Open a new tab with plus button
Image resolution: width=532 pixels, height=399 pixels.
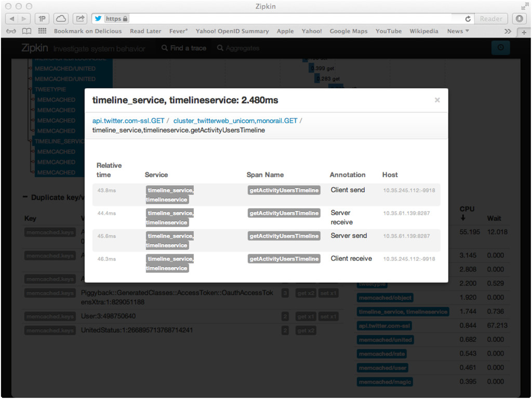pyautogui.click(x=524, y=33)
